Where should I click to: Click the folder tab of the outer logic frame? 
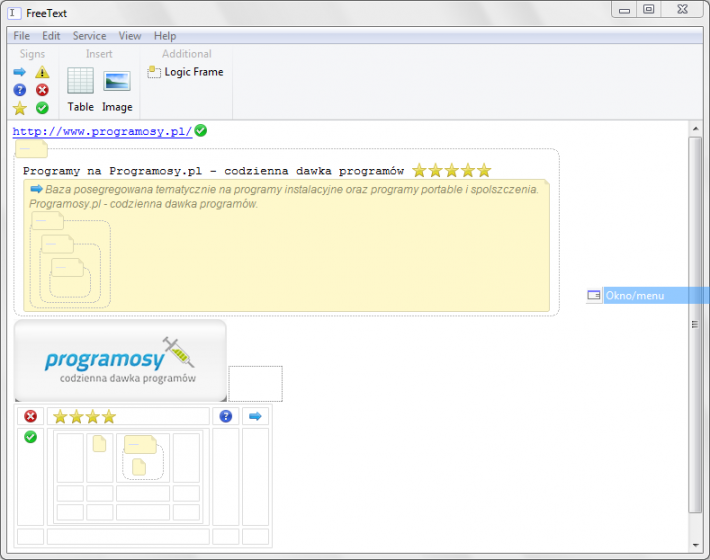coord(31,148)
